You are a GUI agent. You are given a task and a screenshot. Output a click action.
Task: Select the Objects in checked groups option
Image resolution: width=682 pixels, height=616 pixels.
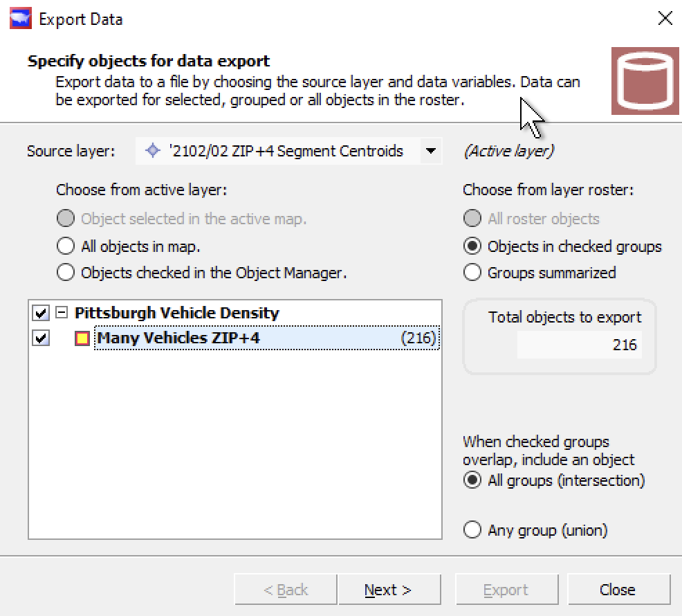(472, 246)
